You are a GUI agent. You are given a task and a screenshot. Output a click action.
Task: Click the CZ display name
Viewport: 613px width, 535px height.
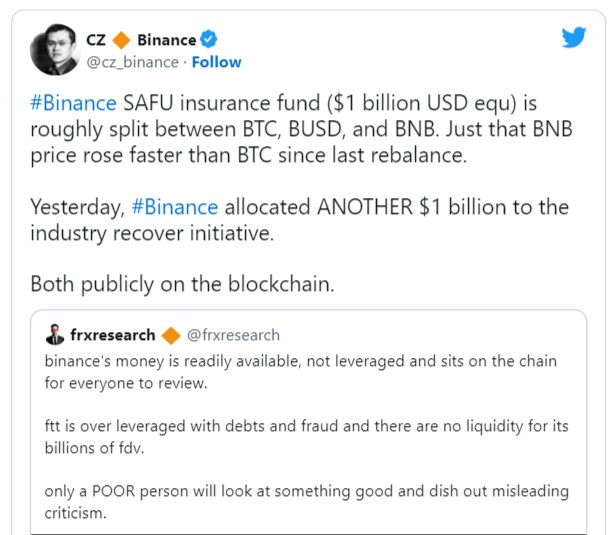tap(97, 40)
